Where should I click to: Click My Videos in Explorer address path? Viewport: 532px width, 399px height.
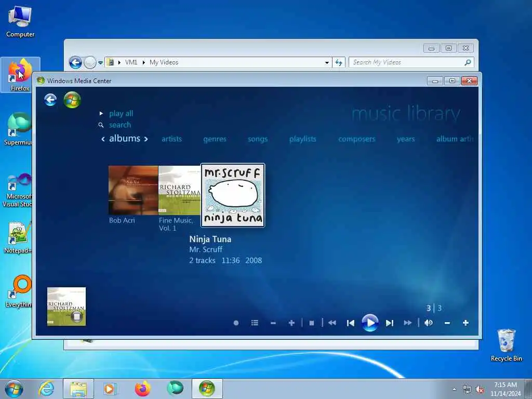164,62
